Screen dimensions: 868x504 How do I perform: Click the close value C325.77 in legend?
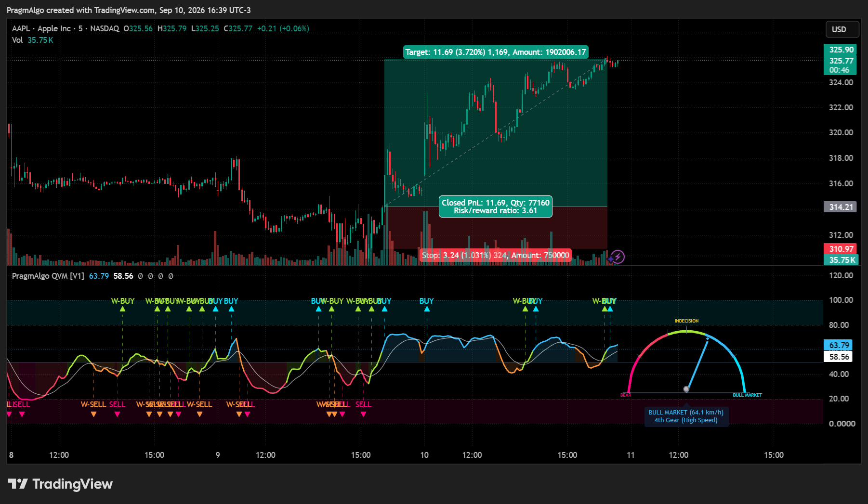pyautogui.click(x=238, y=28)
